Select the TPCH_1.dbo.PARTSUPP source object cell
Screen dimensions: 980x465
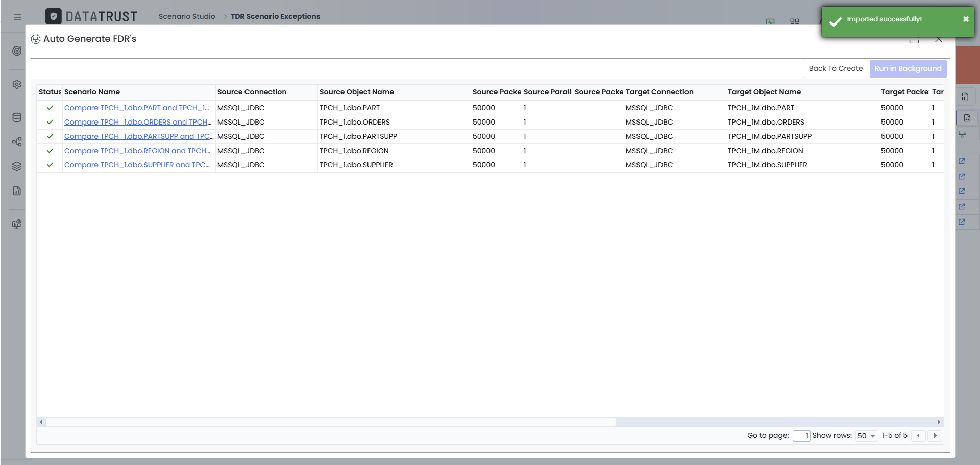[394, 136]
